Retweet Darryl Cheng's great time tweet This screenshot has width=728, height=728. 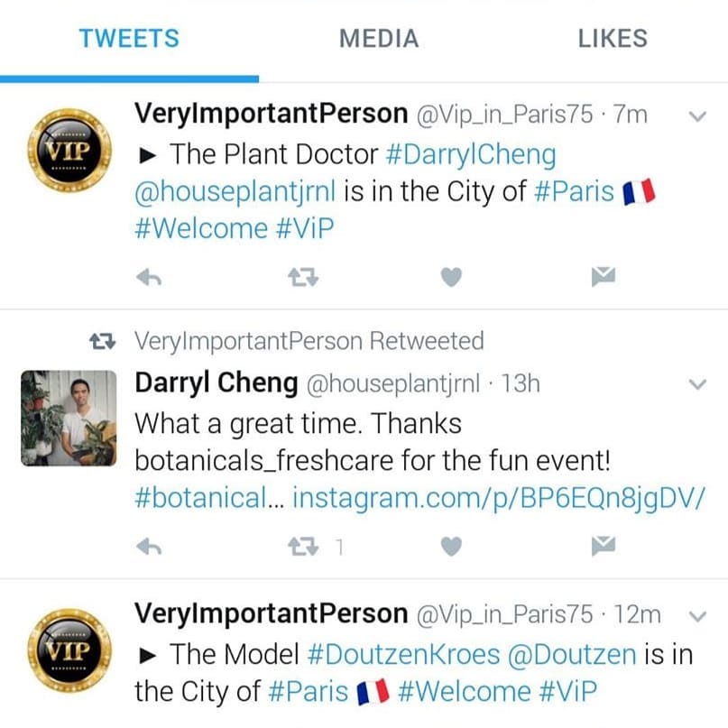(303, 547)
